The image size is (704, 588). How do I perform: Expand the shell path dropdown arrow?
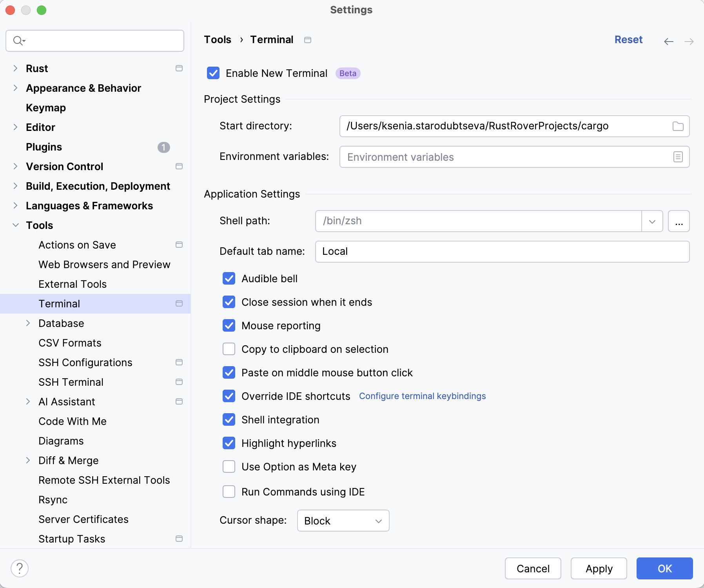click(652, 221)
